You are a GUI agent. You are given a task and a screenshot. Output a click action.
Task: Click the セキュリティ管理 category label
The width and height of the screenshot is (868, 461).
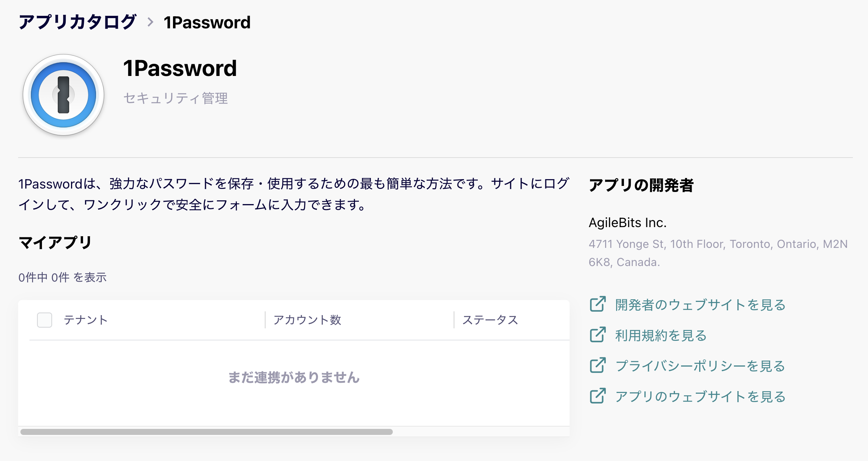click(x=176, y=98)
